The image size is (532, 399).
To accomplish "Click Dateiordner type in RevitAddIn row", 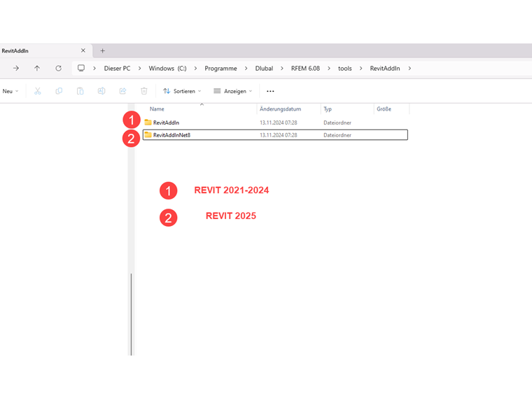I will click(x=337, y=122).
